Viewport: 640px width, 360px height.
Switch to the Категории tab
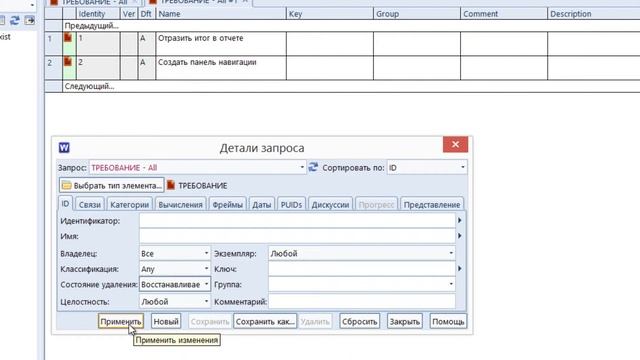[129, 204]
